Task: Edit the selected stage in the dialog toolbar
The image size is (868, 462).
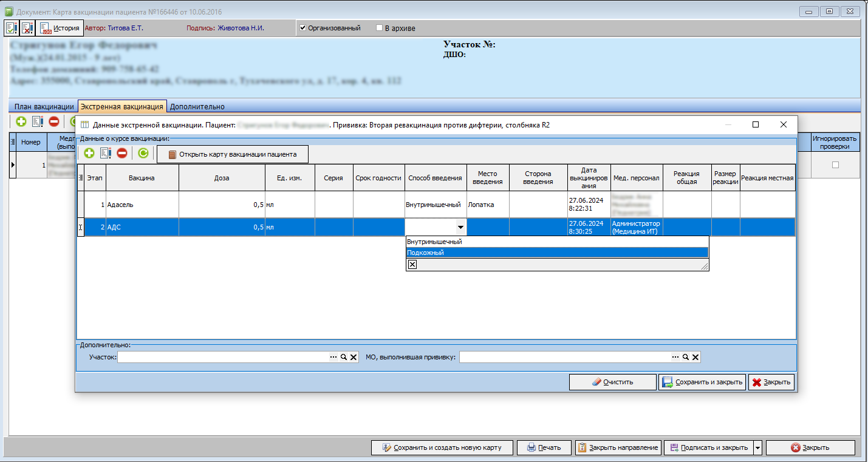Action: [x=106, y=154]
